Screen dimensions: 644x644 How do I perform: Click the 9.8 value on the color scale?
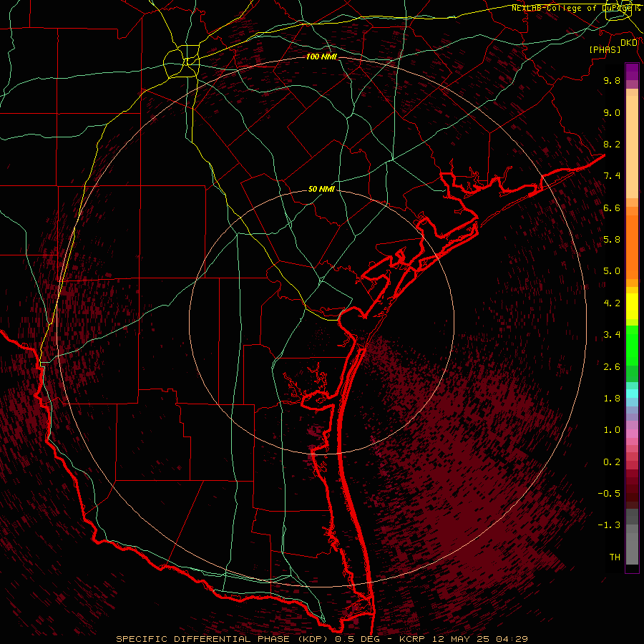pos(612,80)
